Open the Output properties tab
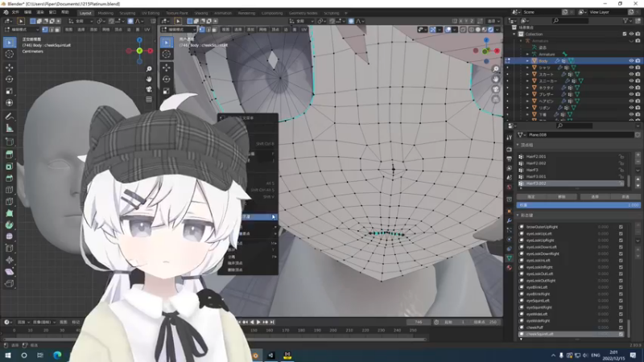Viewport: 644px width, 362px height. (510, 158)
